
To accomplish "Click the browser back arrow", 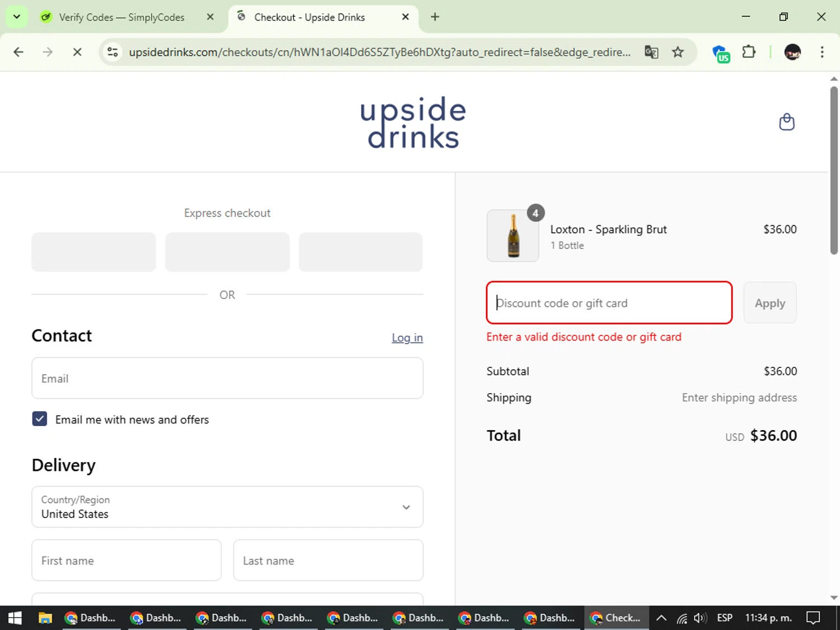I will (x=18, y=52).
